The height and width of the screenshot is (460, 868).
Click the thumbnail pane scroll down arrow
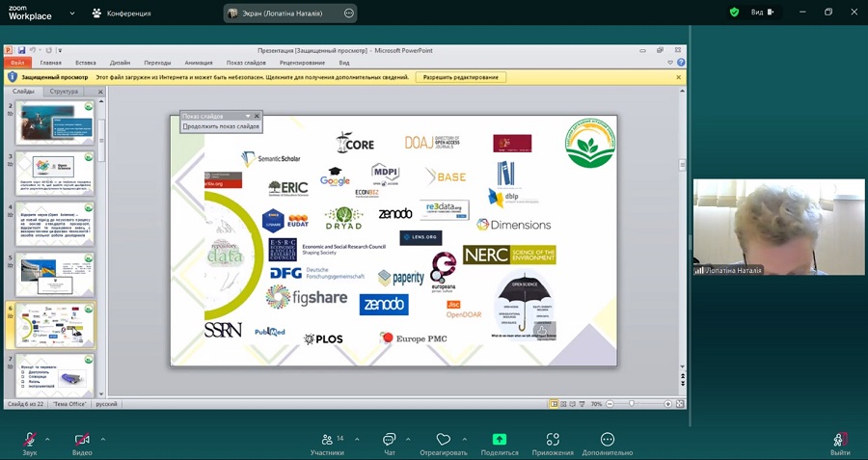click(x=101, y=394)
